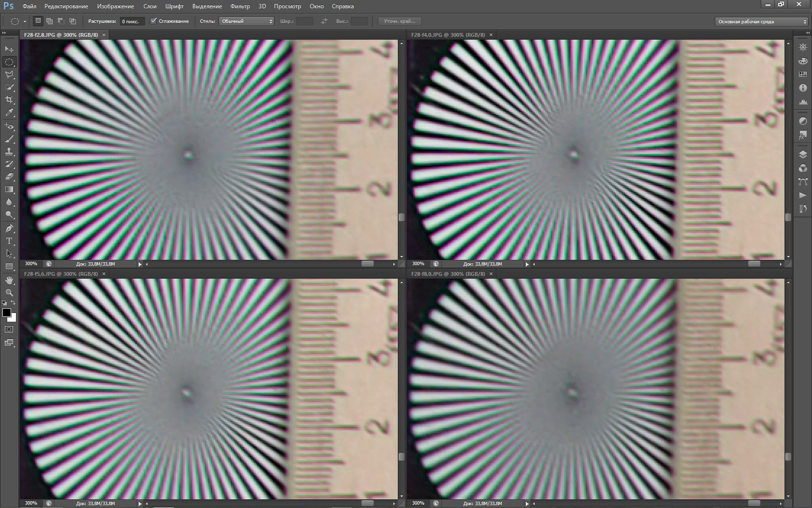The image size is (812, 508).
Task: Enable Subtract from selection mode
Action: tap(61, 21)
